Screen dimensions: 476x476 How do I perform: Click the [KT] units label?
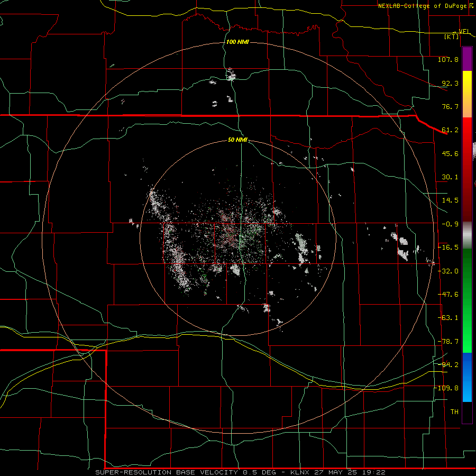452,36
